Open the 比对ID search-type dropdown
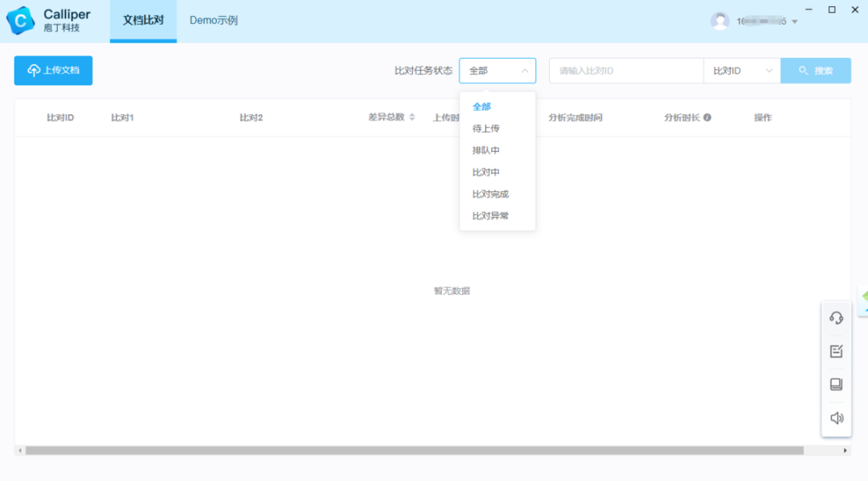 (x=742, y=71)
